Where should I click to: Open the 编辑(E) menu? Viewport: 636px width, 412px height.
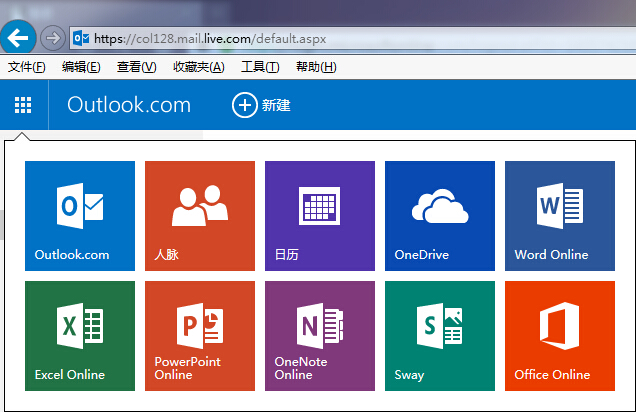click(x=81, y=67)
